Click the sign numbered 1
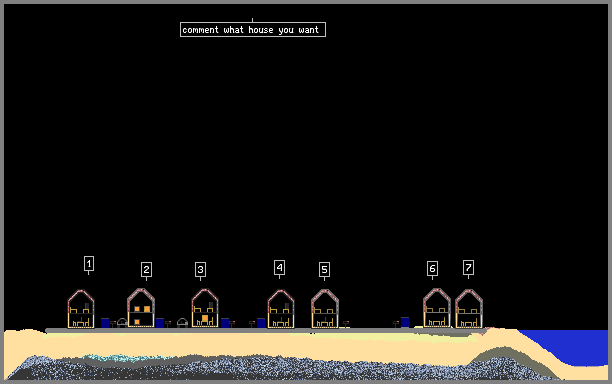 point(89,264)
